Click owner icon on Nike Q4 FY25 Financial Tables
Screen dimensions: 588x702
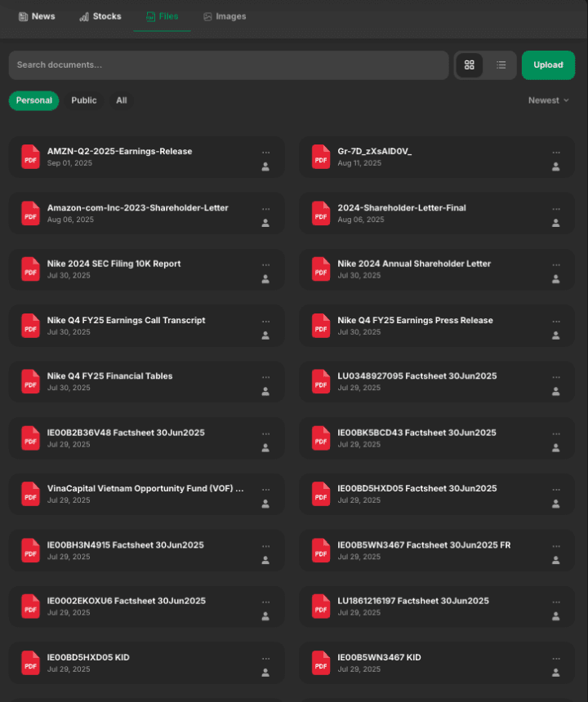[265, 392]
